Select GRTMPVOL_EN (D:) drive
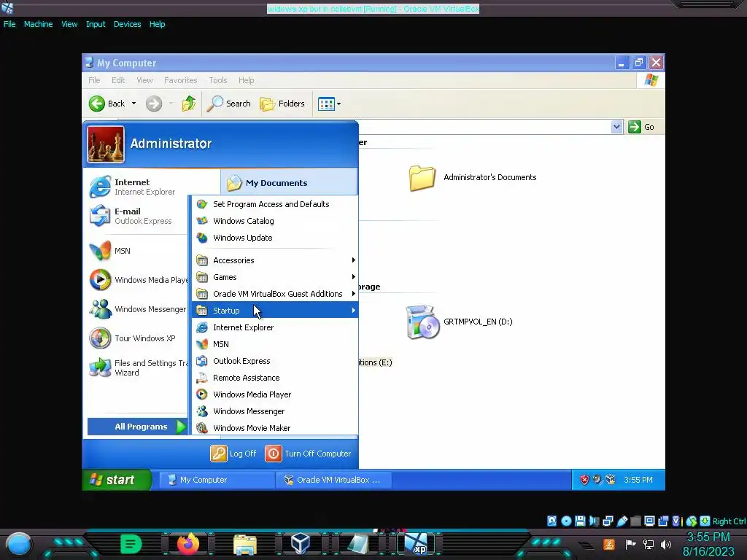This screenshot has height=560, width=747. pyautogui.click(x=460, y=322)
